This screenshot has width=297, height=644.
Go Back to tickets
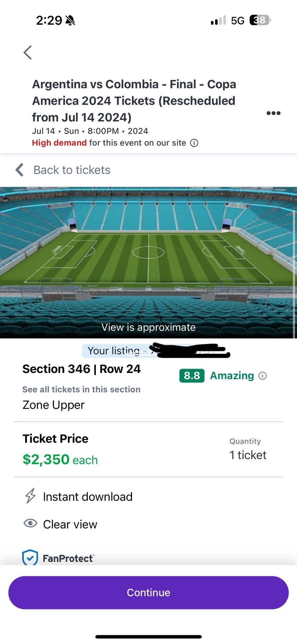[72, 170]
